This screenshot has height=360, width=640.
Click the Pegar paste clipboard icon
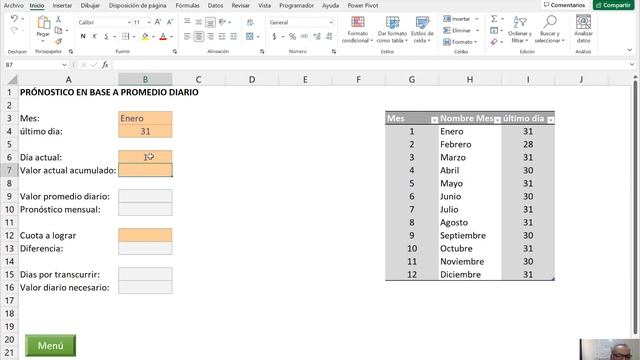coord(43,22)
